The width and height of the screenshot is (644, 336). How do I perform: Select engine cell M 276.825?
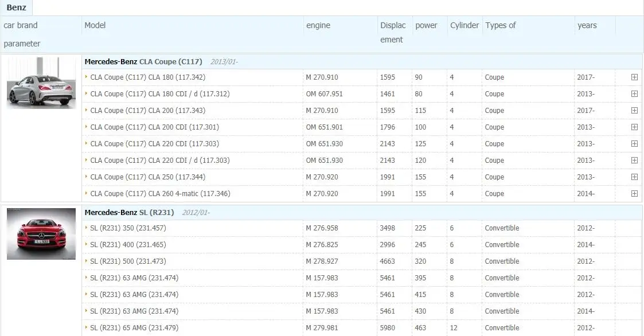pyautogui.click(x=322, y=244)
